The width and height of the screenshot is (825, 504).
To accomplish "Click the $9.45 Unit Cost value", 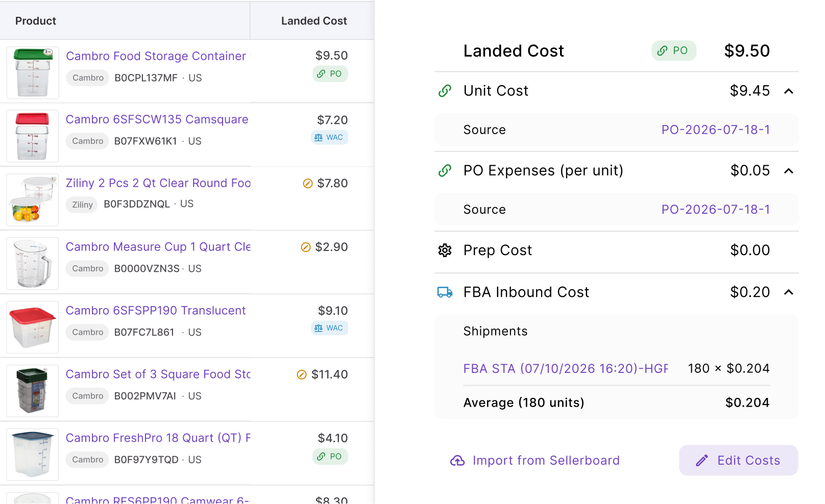I will [x=750, y=91].
